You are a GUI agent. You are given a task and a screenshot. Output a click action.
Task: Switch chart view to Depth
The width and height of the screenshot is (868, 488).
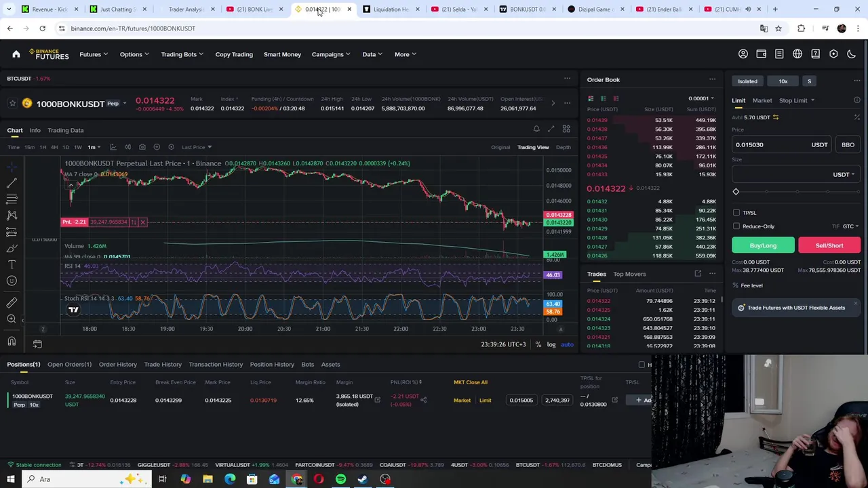[x=564, y=147]
